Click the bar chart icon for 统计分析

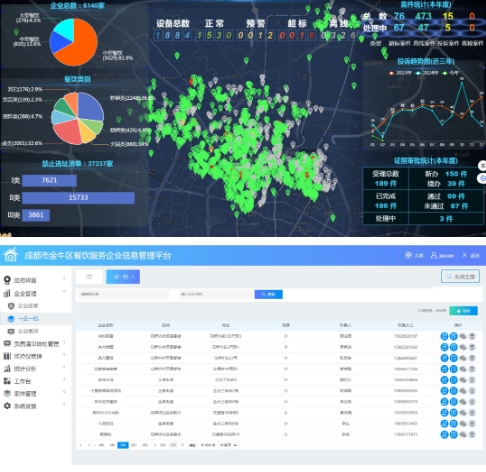(7, 368)
